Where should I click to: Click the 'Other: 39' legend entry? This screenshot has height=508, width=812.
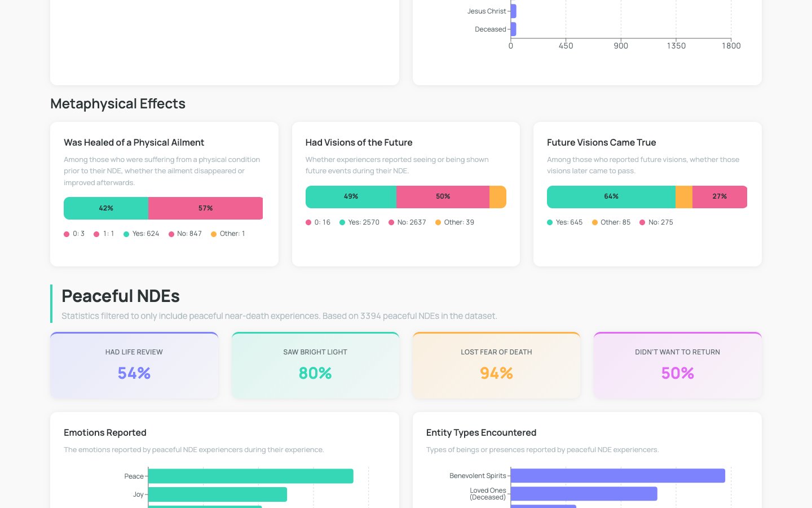point(454,222)
